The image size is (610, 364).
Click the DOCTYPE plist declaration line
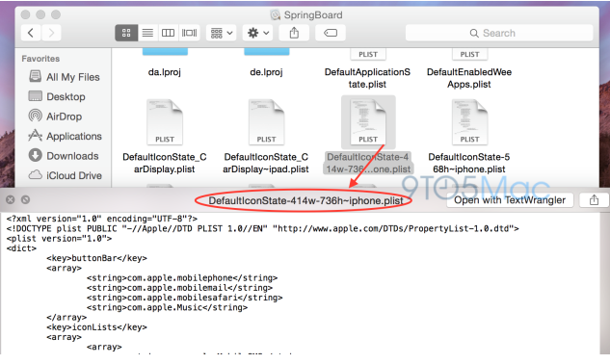262,228
